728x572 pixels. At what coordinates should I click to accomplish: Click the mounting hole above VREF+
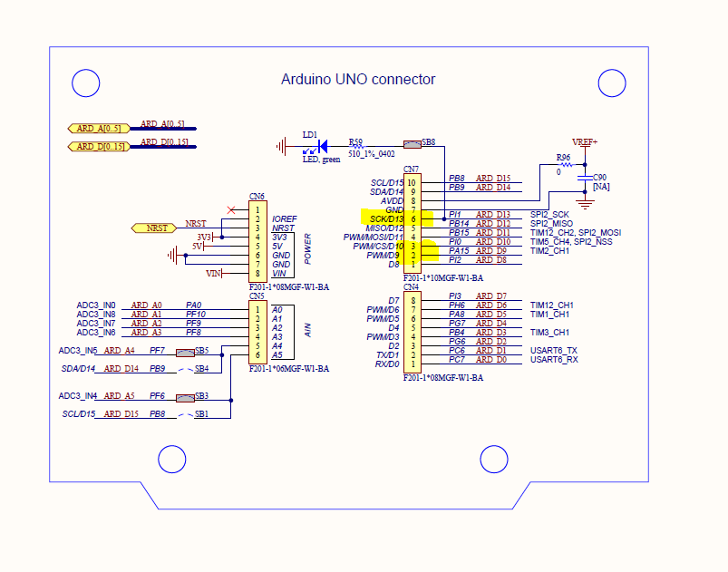[612, 83]
